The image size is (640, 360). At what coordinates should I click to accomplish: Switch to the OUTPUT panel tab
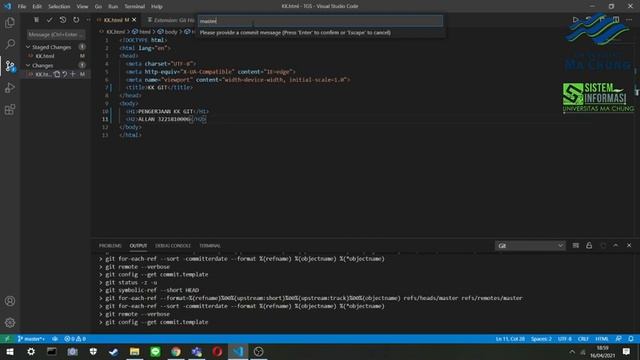pos(138,246)
